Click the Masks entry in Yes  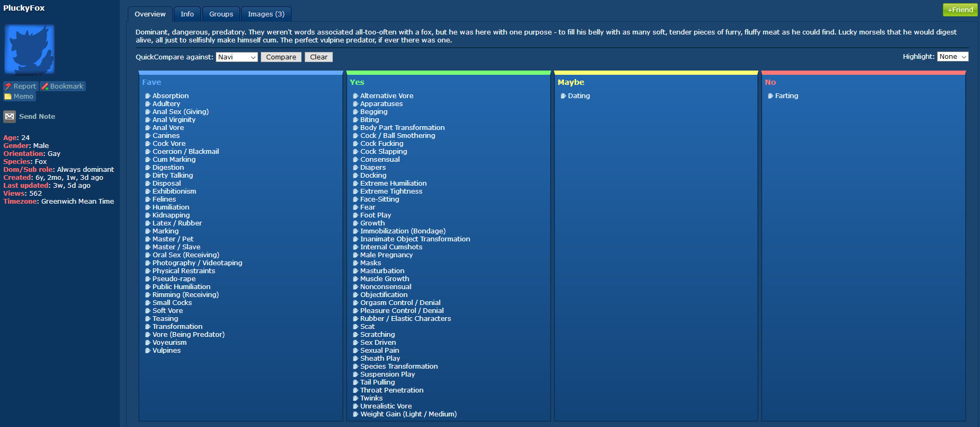click(370, 263)
